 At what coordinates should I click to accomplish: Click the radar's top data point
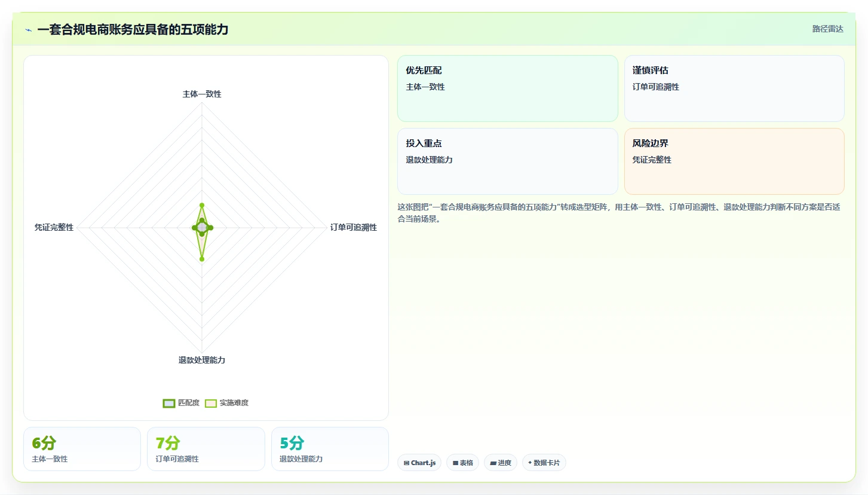202,205
